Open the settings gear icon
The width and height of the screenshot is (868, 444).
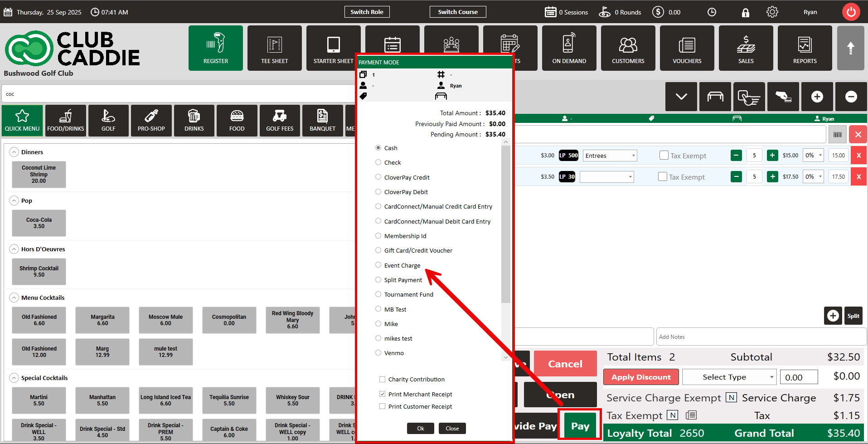[772, 12]
